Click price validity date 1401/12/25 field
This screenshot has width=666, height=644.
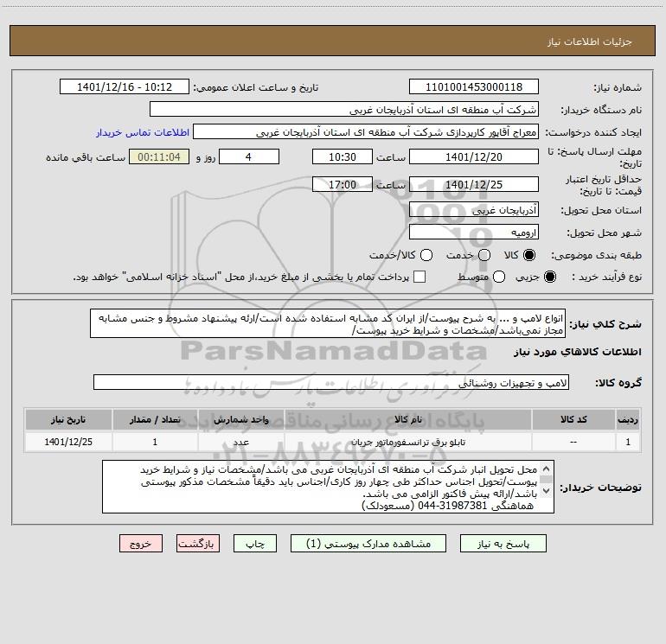pyautogui.click(x=474, y=184)
